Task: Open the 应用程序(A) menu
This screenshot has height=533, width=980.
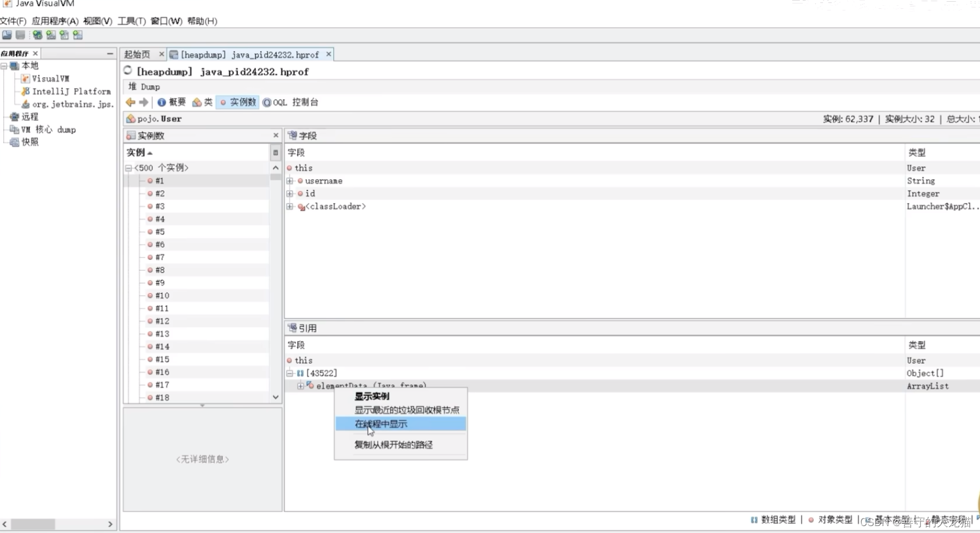Action: click(55, 21)
